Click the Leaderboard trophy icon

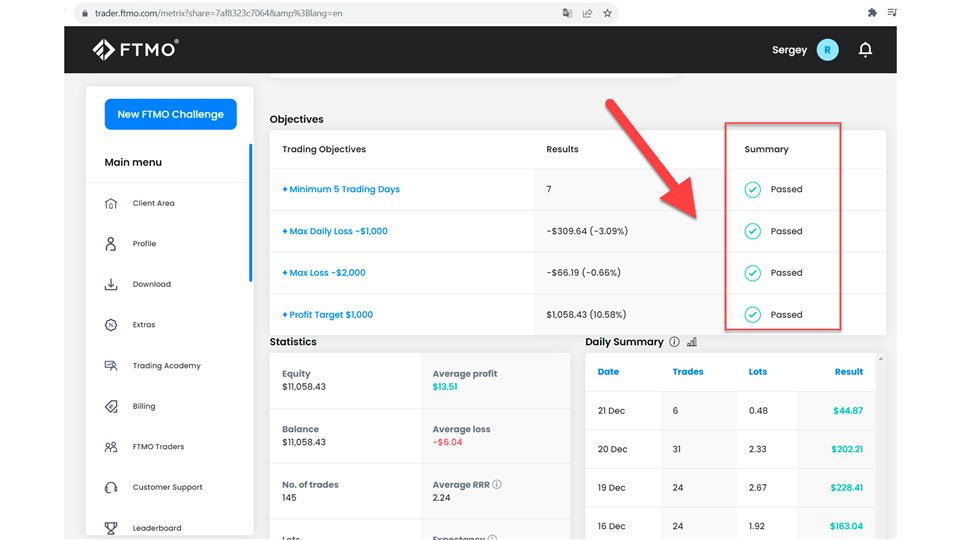click(111, 528)
